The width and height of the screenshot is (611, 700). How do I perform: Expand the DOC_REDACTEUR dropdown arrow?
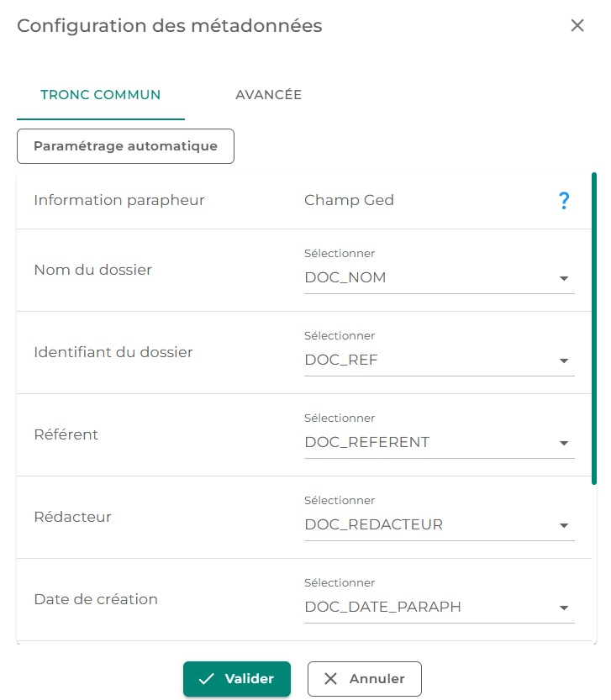564,526
